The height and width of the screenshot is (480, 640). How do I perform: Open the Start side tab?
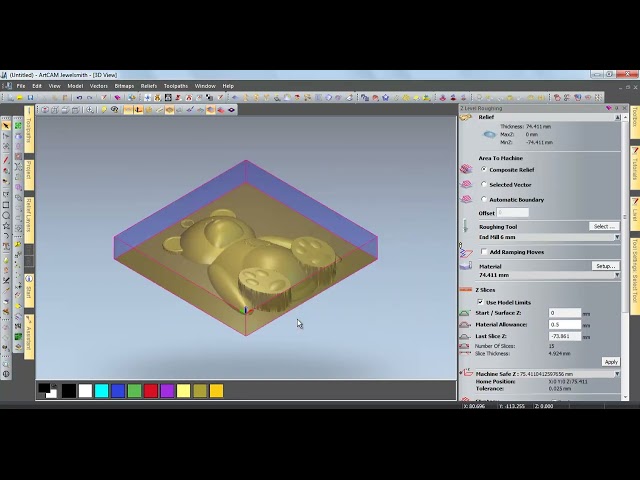coord(29,290)
